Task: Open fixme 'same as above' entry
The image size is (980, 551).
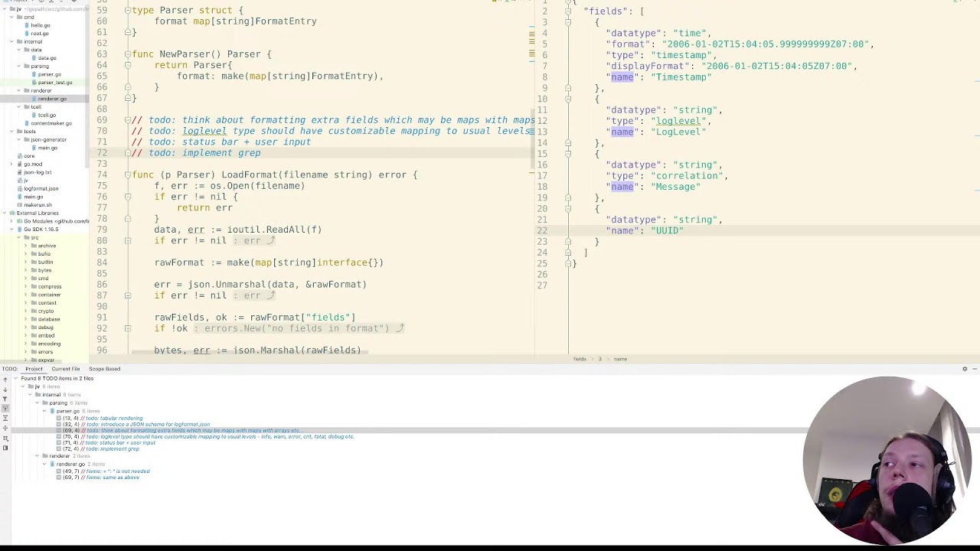Action: (x=100, y=478)
